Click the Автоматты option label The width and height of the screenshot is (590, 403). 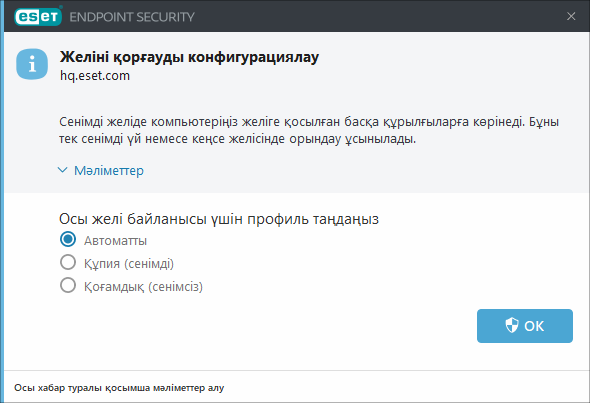(115, 240)
